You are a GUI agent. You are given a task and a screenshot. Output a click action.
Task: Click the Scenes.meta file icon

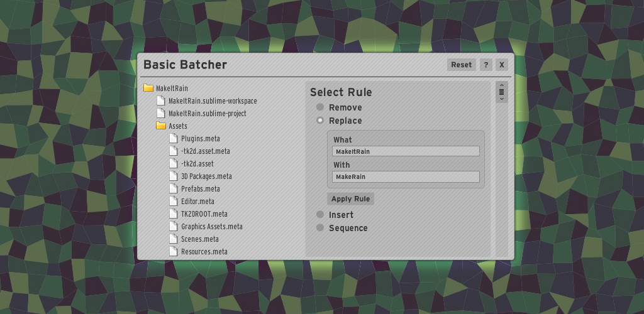(174, 239)
